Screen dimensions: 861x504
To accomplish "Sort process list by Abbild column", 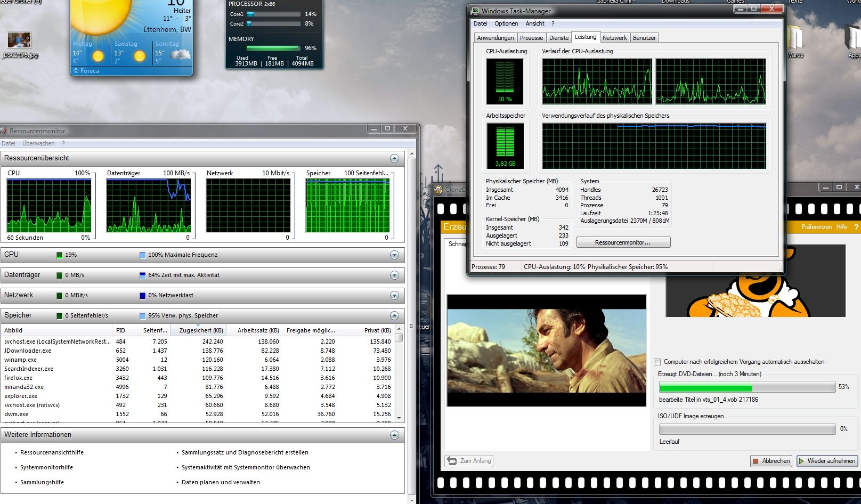I will pyautogui.click(x=56, y=330).
